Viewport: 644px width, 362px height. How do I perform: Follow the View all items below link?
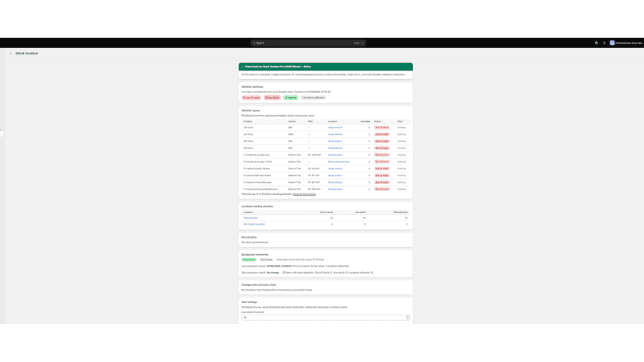coord(304,194)
